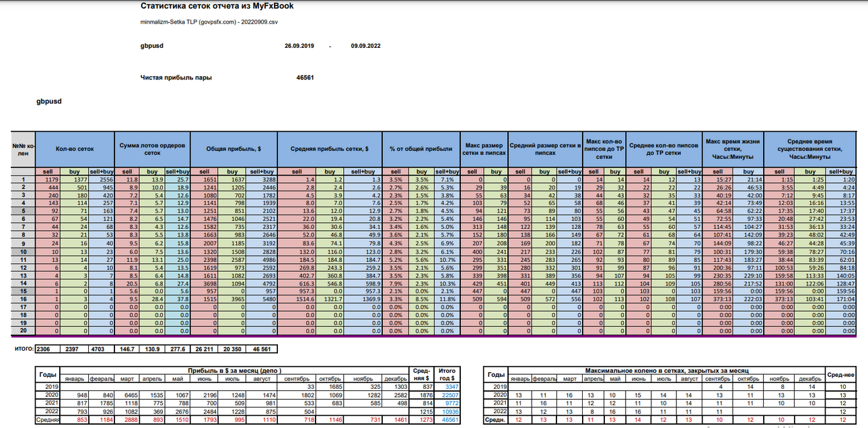Click the 'итого:' totals label
The image size is (868, 428).
coord(24,349)
